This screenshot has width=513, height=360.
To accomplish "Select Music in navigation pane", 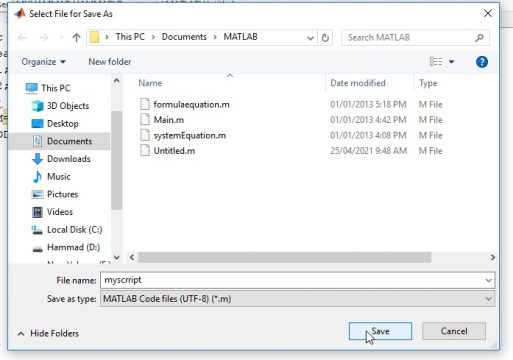I will point(58,177).
